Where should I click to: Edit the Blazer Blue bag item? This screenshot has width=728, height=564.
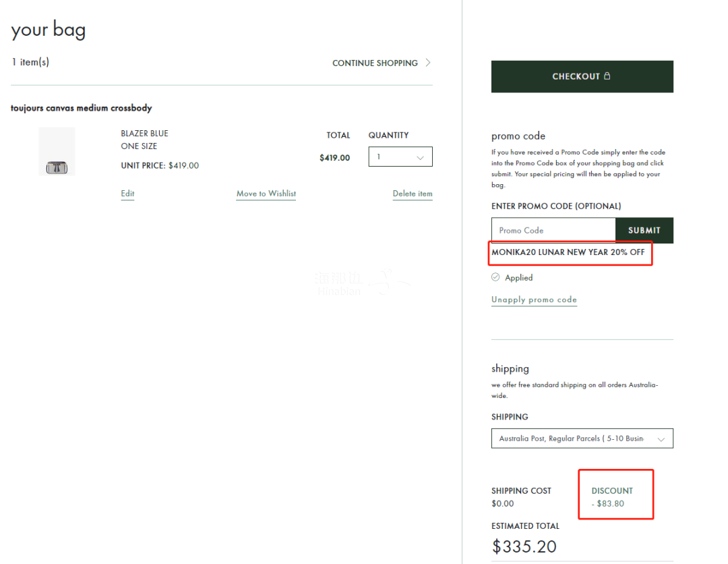pos(127,194)
